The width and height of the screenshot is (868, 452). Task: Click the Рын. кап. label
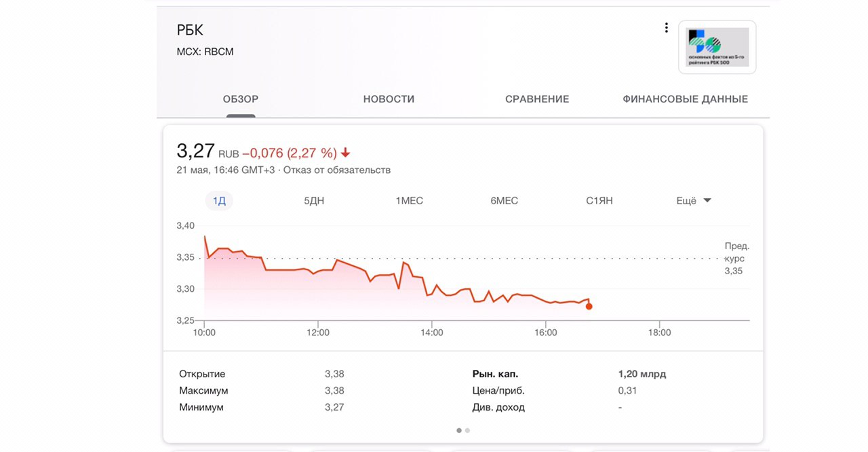coord(495,374)
